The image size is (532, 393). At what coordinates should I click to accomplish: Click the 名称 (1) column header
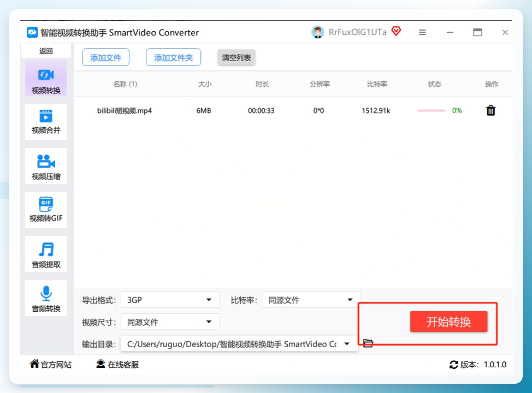tap(125, 84)
